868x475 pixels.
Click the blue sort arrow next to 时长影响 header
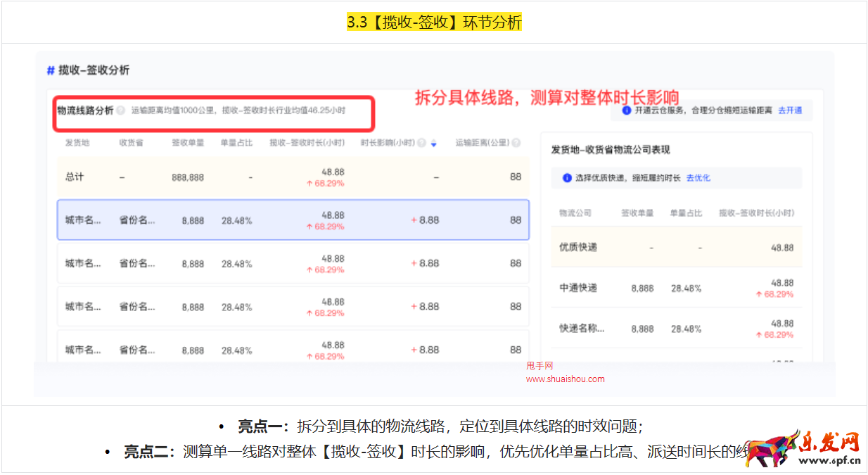(x=433, y=142)
